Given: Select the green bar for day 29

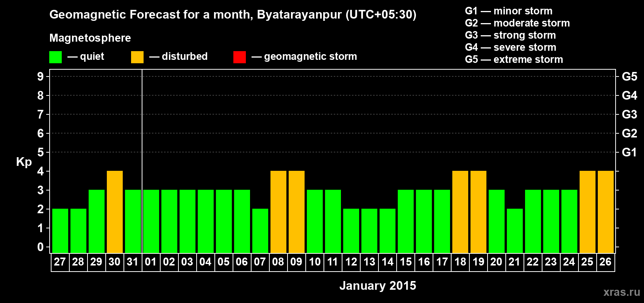Looking at the screenshot, I should [x=97, y=221].
